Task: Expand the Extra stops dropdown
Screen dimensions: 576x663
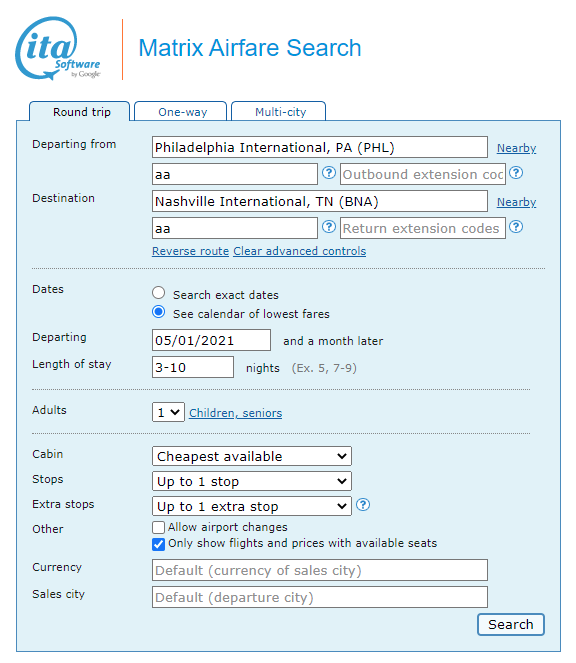Action: pos(252,506)
